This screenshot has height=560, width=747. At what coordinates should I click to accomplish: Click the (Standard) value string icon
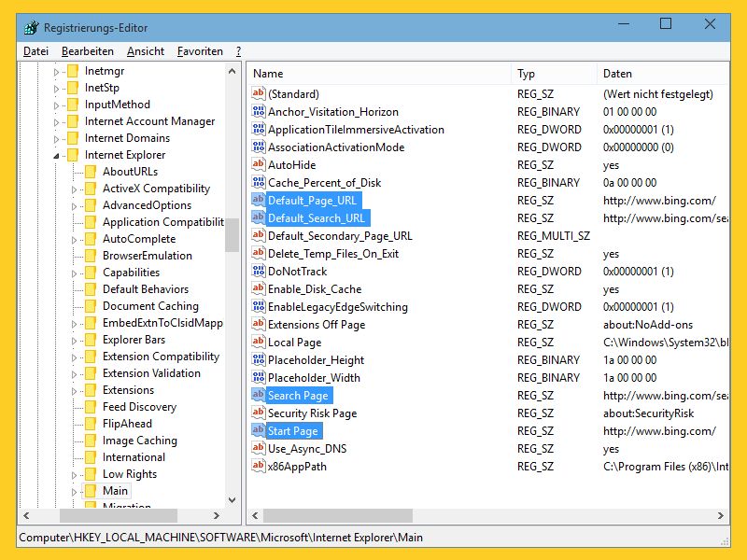(259, 93)
